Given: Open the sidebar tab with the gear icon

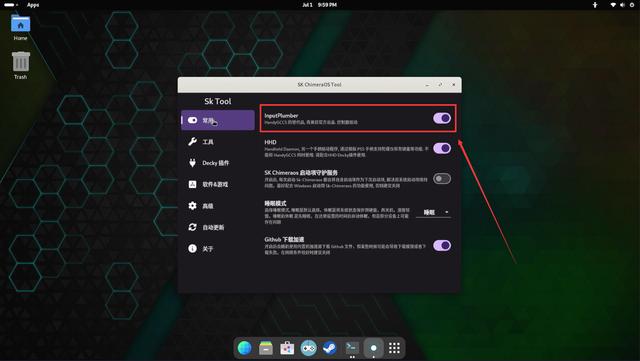Looking at the screenshot, I should (218, 206).
